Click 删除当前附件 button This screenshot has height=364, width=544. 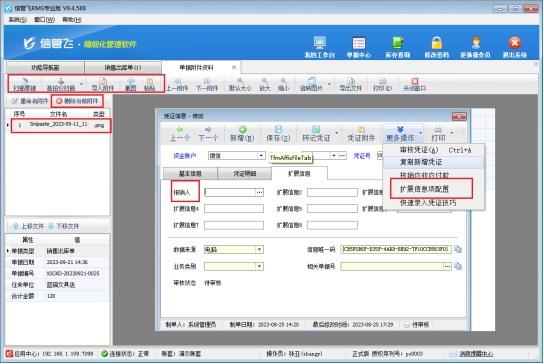[x=77, y=101]
